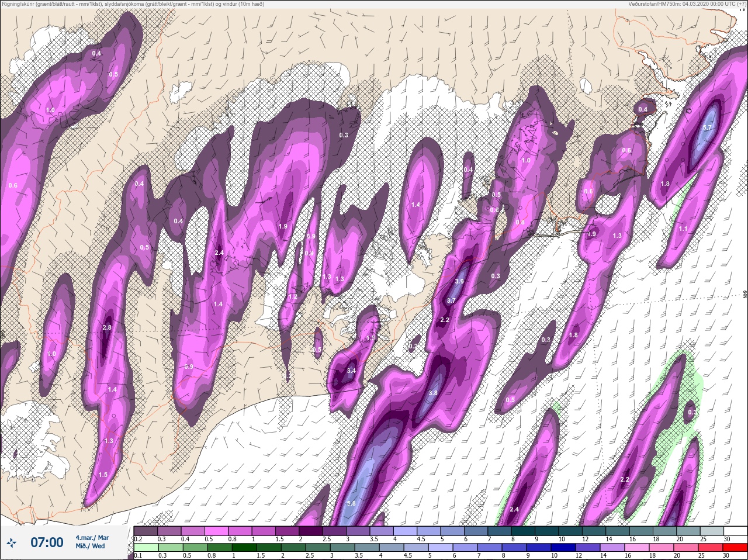The width and height of the screenshot is (748, 560).
Task: Click the 5.7 precipitation value on the map
Action: tap(707, 127)
